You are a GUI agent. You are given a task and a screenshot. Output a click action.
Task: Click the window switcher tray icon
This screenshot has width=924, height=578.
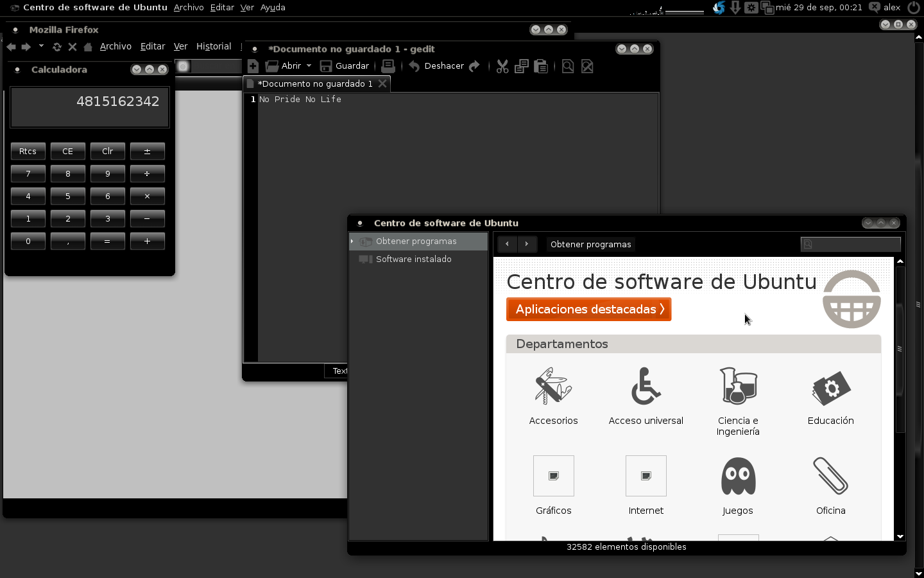(x=767, y=8)
